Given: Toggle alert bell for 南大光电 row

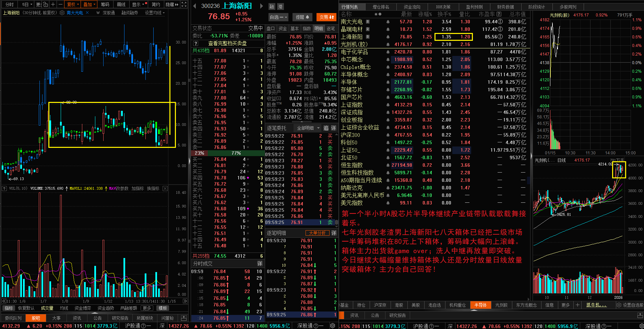Looking at the screenshot, I should [388, 22].
